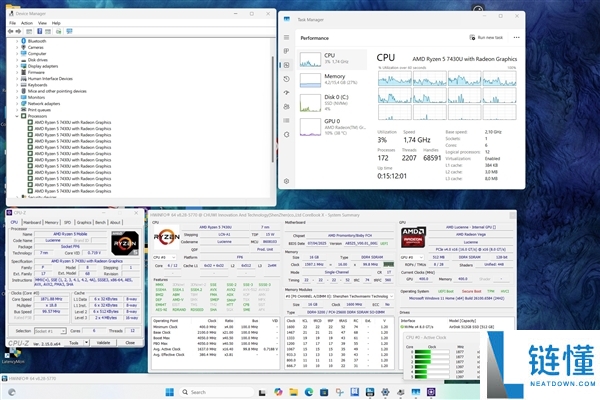
Task: Click Tools button in CPU-Z
Action: click(74, 343)
